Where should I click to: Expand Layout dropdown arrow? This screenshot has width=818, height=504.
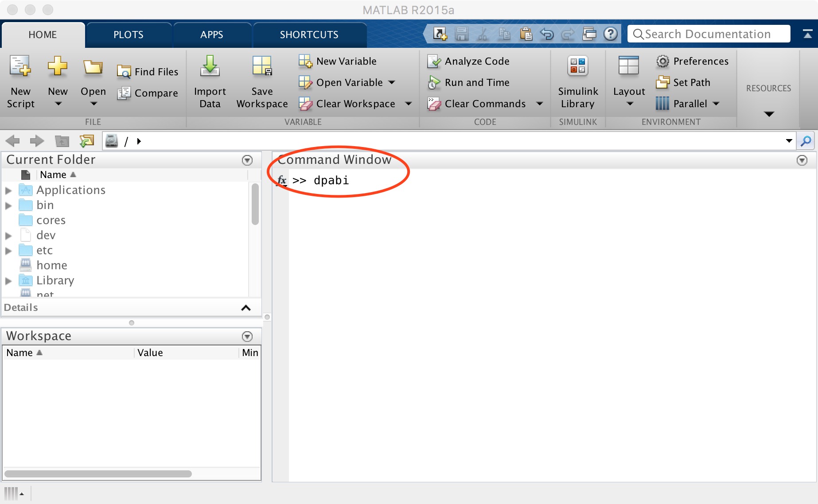tap(630, 104)
